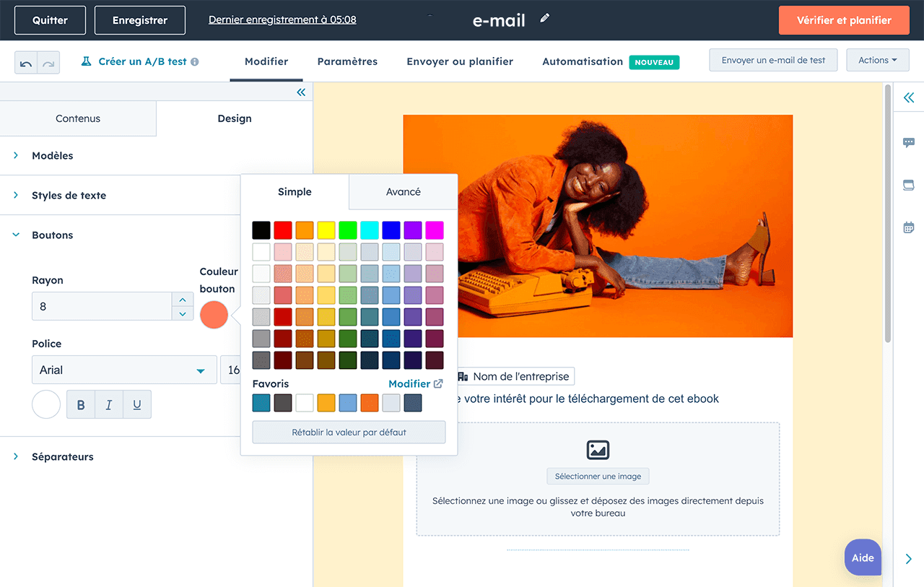This screenshot has width=924, height=587.
Task: Open the comments panel icon
Action: click(908, 143)
